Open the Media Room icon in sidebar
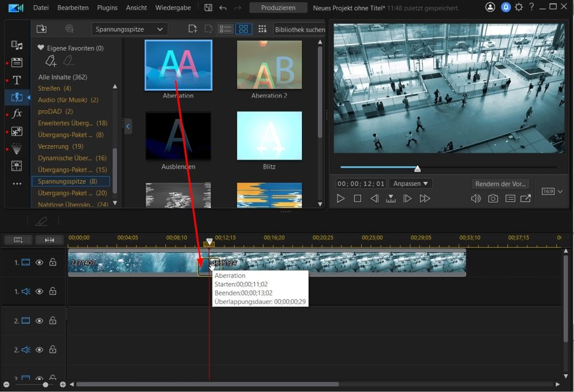Viewport: 574px width, 392px height. [17, 45]
